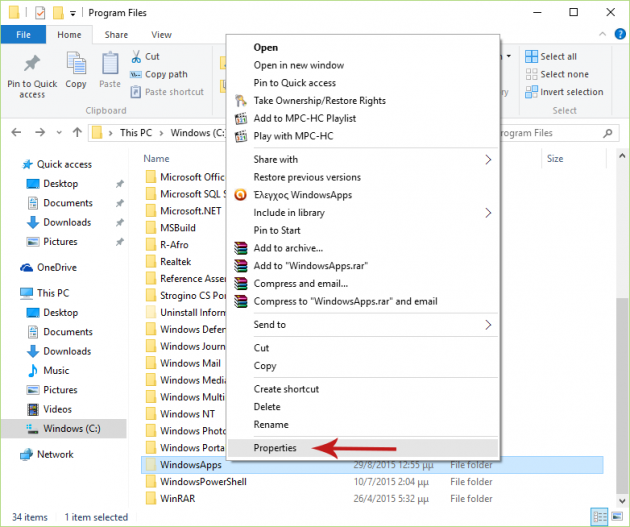630x527 pixels.
Task: Expand the Share with submenu
Action: [x=364, y=159]
